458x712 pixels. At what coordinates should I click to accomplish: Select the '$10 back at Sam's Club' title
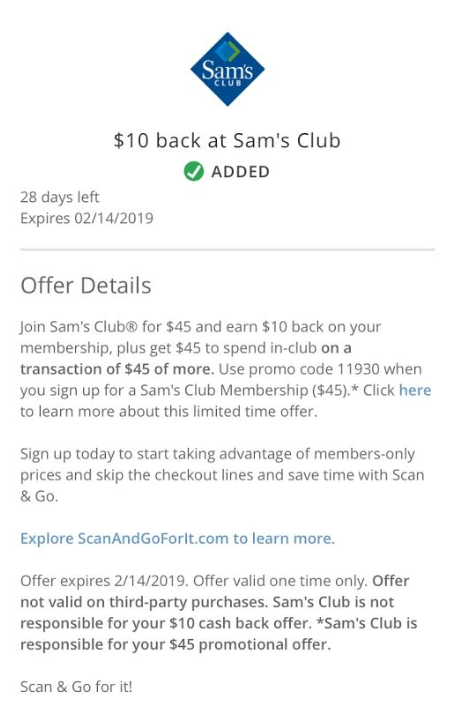pos(227,140)
